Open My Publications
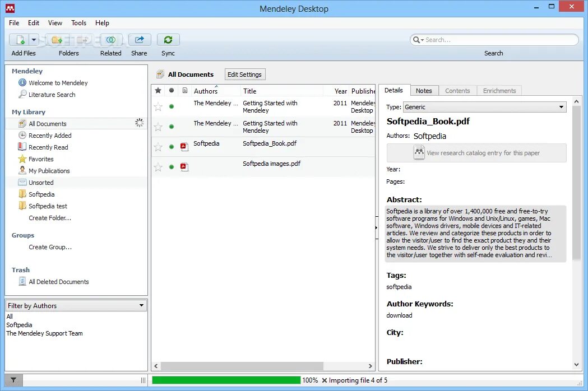The height and width of the screenshot is (391, 588). coord(49,171)
